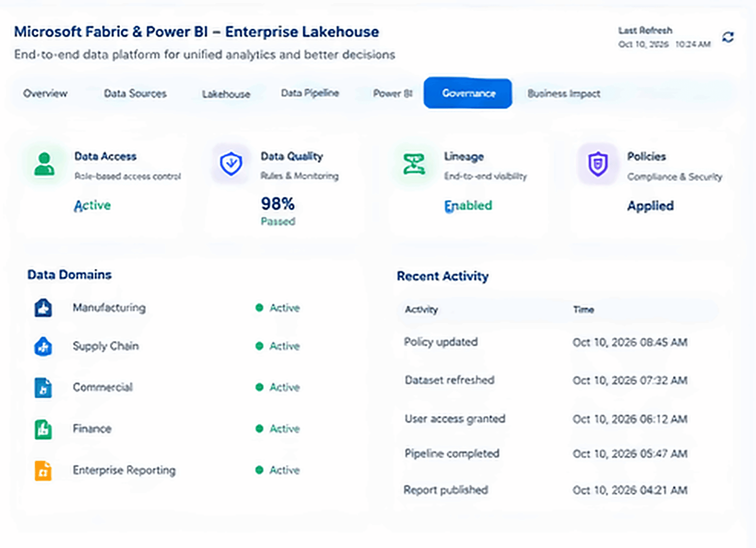The width and height of the screenshot is (756, 548).
Task: Click the Pipeline completed activity entry
Action: [x=452, y=453]
